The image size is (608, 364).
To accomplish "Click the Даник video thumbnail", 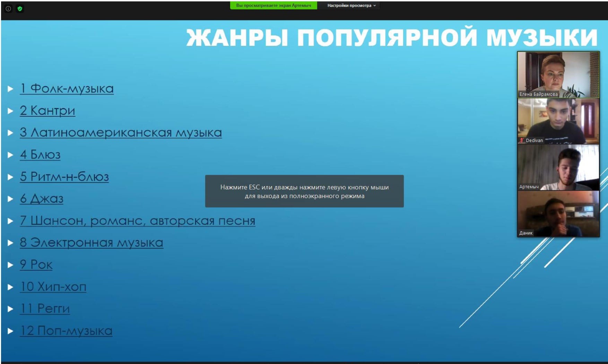I will pyautogui.click(x=558, y=214).
